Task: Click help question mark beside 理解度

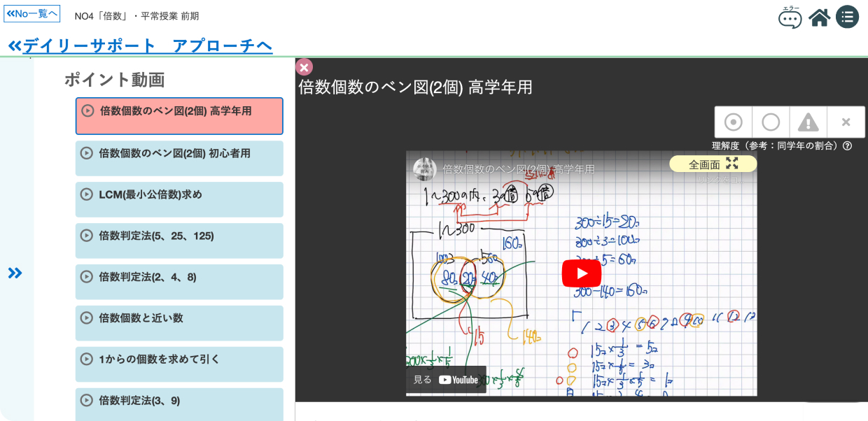Action: (x=848, y=146)
